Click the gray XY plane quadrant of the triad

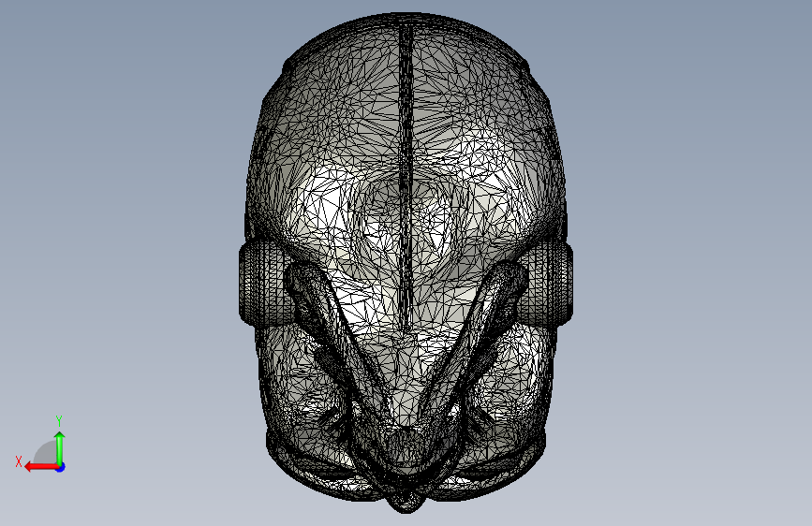(x=47, y=453)
